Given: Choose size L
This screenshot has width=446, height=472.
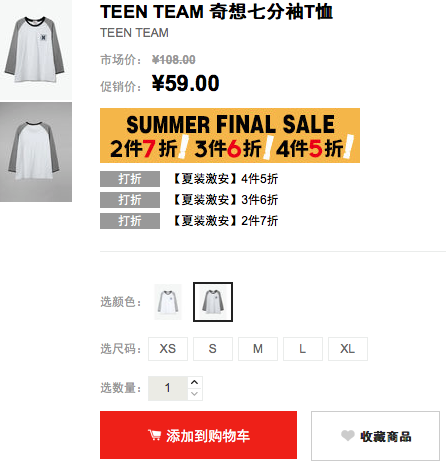Looking at the screenshot, I should [303, 349].
